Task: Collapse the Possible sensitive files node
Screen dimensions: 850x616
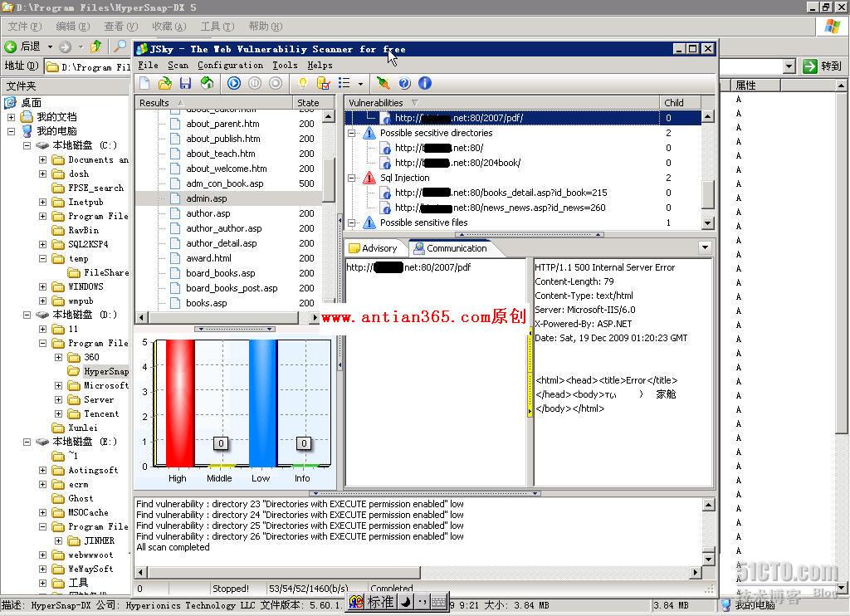Action: tap(352, 222)
